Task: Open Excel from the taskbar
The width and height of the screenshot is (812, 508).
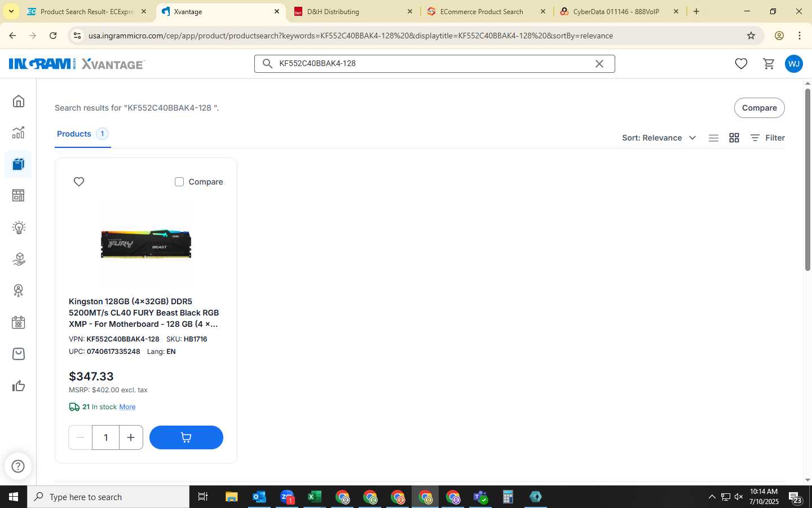Action: [315, 497]
